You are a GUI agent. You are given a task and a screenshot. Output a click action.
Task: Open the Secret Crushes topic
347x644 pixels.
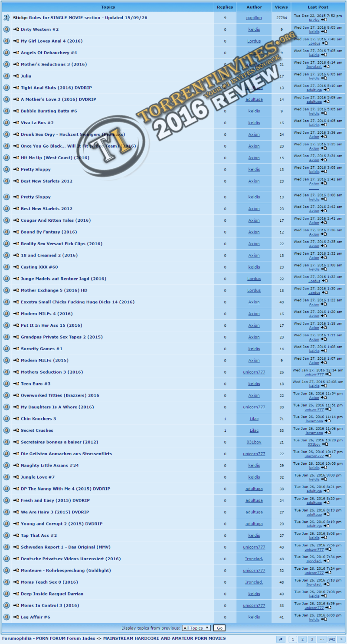pyautogui.click(x=37, y=430)
